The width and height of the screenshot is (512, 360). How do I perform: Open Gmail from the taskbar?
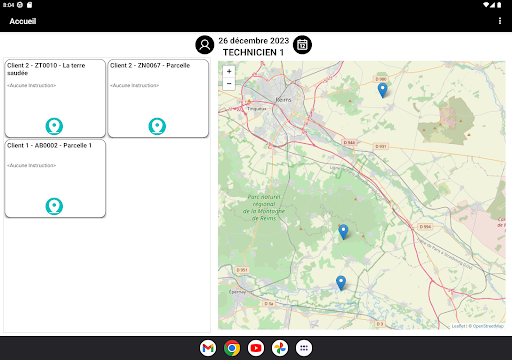coord(208,348)
